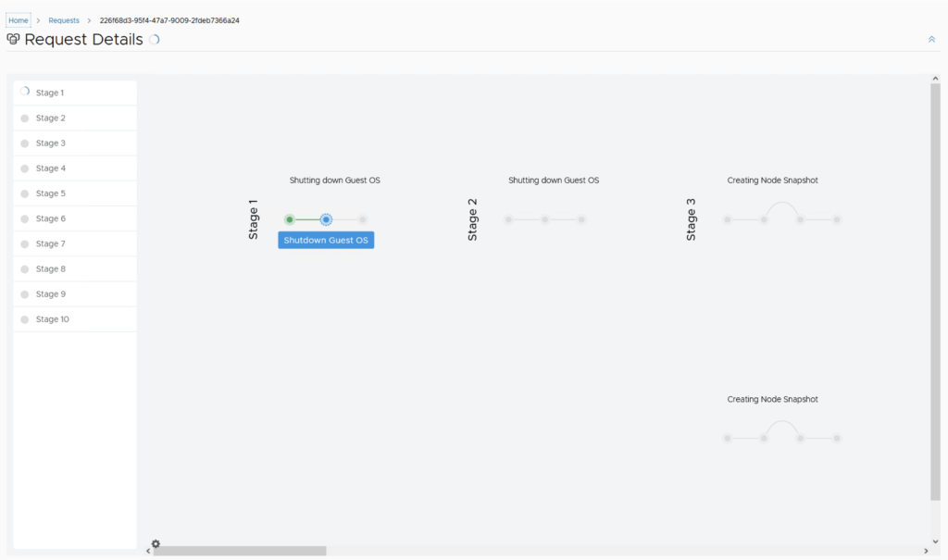Collapse the header using double chevron
The width and height of the screenshot is (948, 560).
pos(931,40)
